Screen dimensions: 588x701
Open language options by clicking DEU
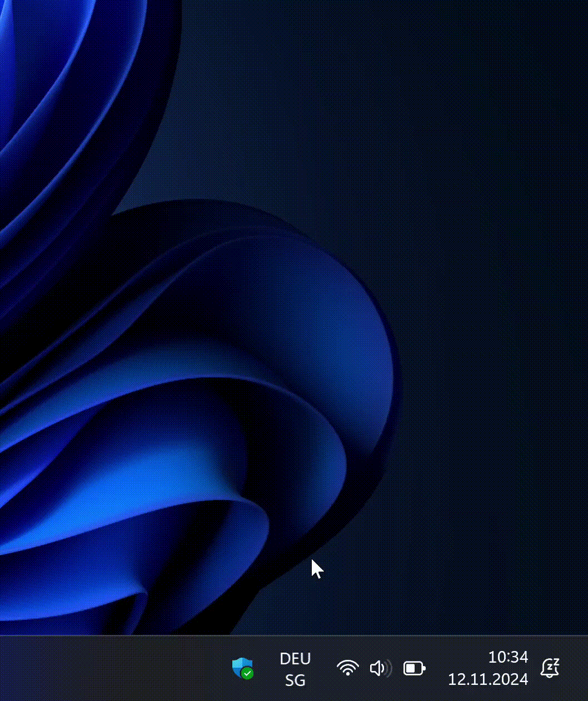click(295, 659)
